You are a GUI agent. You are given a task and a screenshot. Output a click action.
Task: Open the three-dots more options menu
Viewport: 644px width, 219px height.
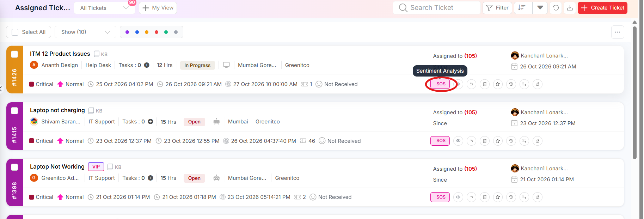pyautogui.click(x=618, y=32)
